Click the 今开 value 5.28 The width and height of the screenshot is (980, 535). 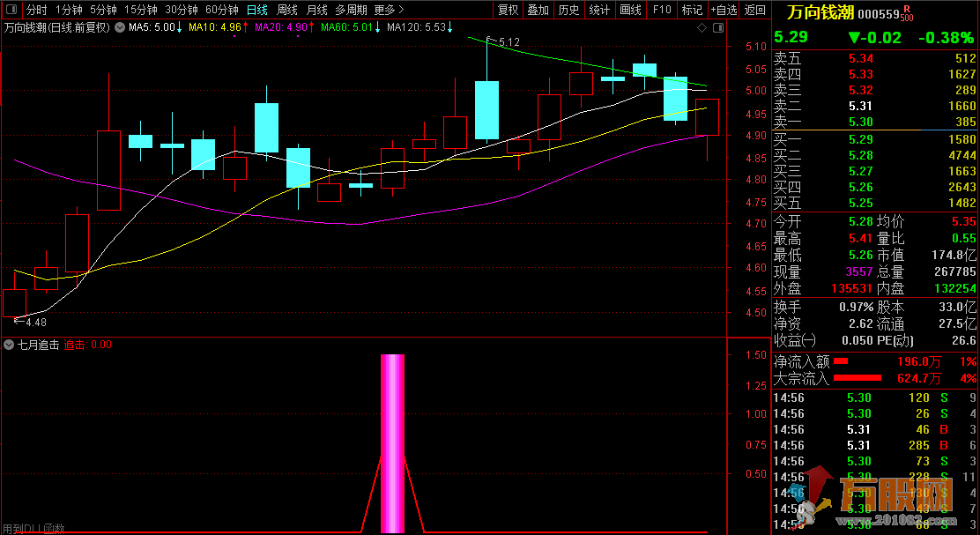click(861, 222)
